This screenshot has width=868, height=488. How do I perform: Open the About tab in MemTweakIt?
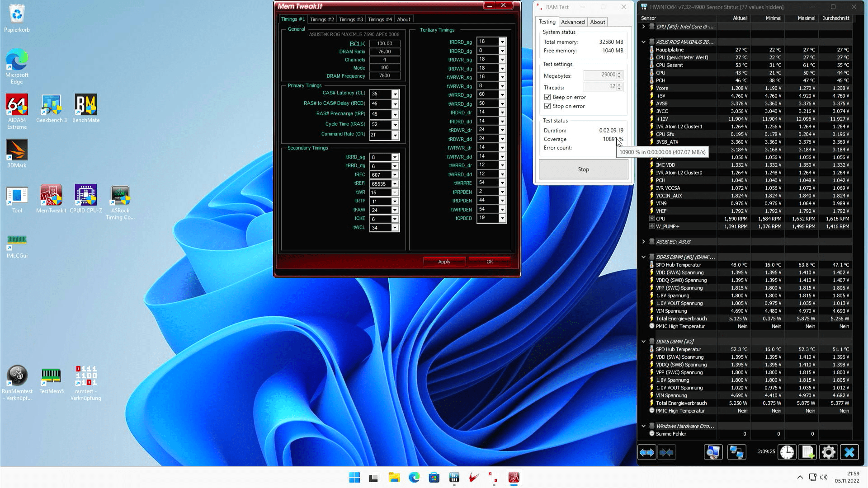(x=404, y=19)
